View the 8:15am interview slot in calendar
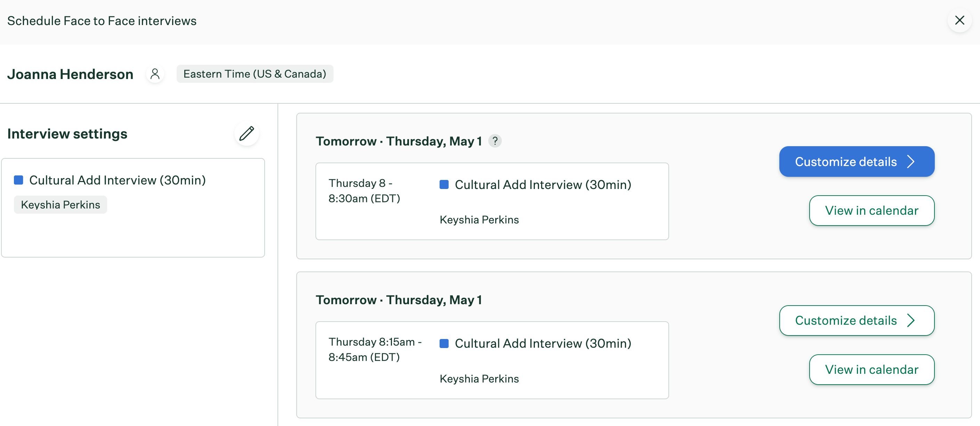 click(x=871, y=370)
